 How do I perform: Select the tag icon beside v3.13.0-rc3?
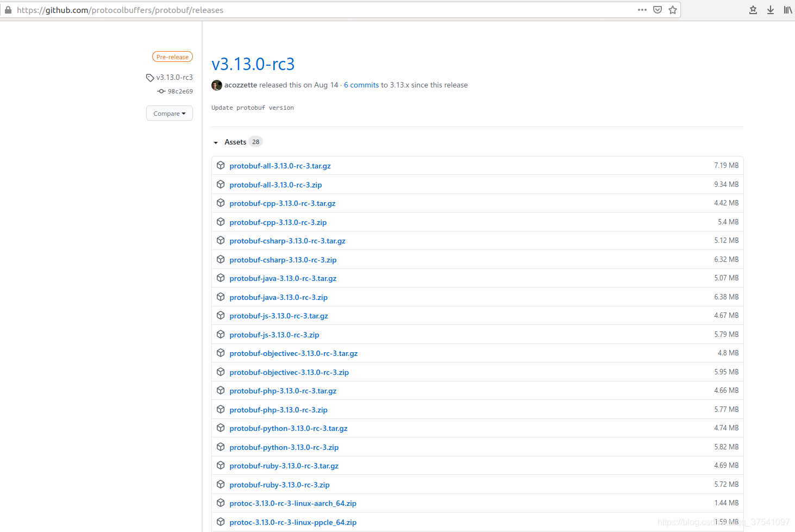coord(150,77)
